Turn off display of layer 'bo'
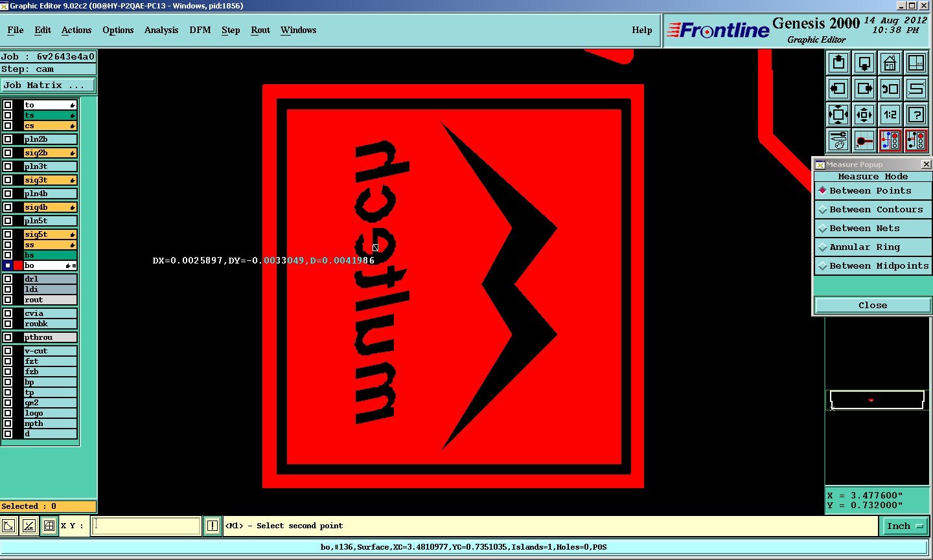Image resolution: width=933 pixels, height=560 pixels. pyautogui.click(x=8, y=265)
